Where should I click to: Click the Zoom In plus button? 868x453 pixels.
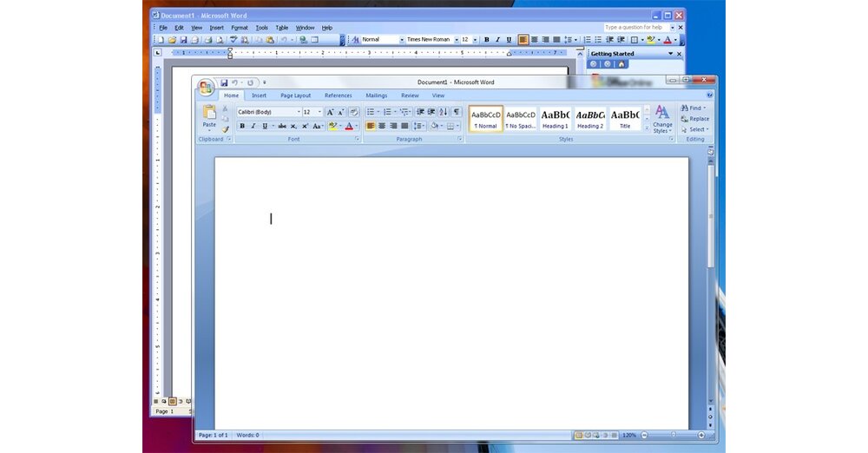tap(701, 436)
